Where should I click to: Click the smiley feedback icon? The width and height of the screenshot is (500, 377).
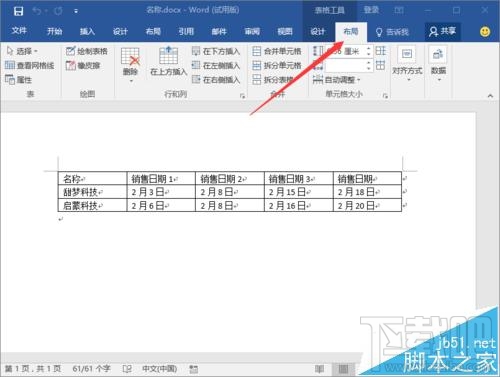[x=485, y=32]
